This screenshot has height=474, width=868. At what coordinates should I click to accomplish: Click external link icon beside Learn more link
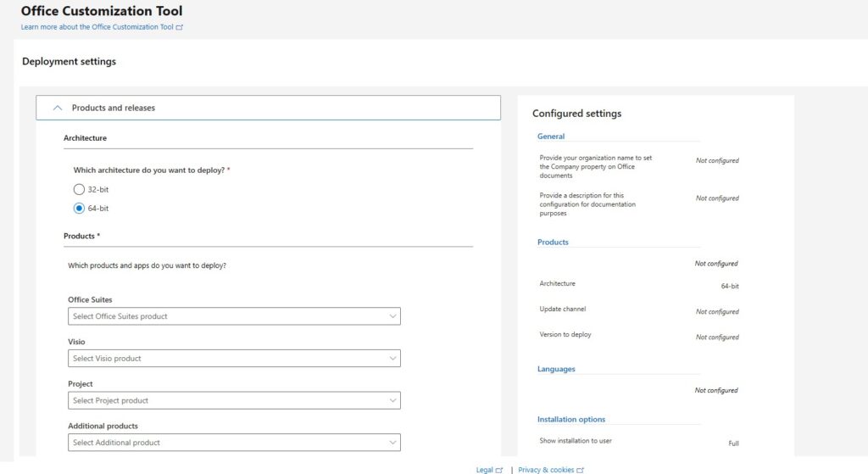click(x=180, y=27)
